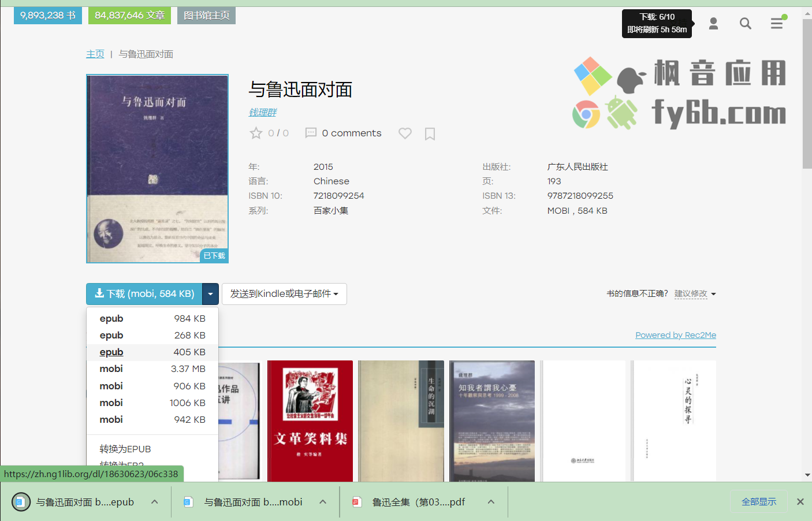Click the comments speech bubble icon
The height and width of the screenshot is (521, 812).
tap(311, 133)
